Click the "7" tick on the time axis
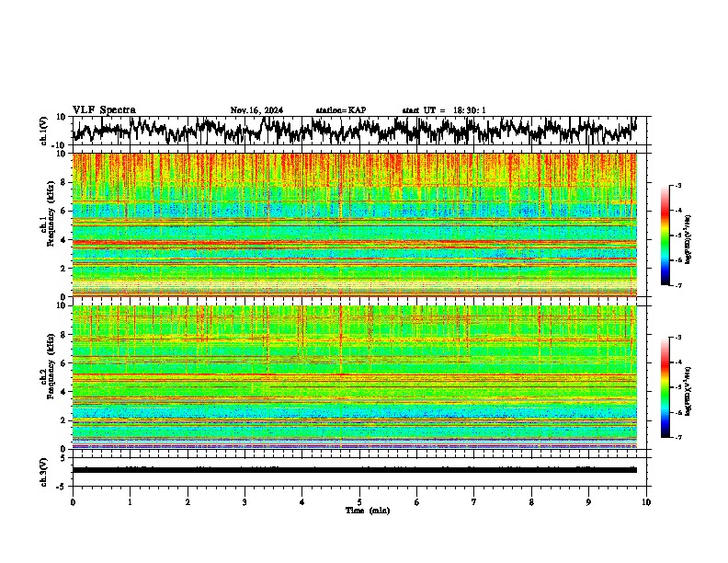728x563 pixels. coord(474,502)
